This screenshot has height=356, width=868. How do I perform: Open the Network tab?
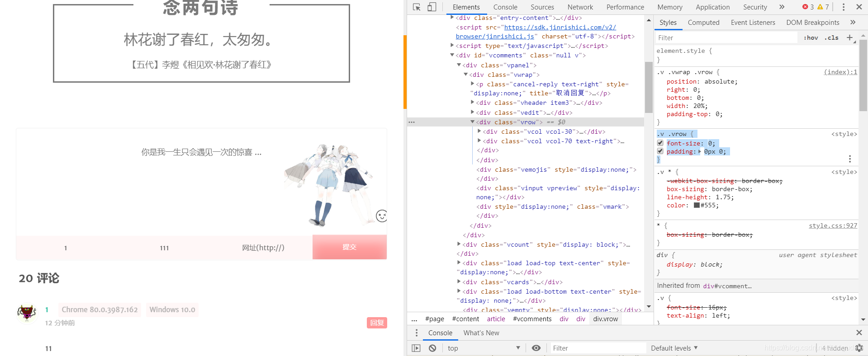(580, 7)
